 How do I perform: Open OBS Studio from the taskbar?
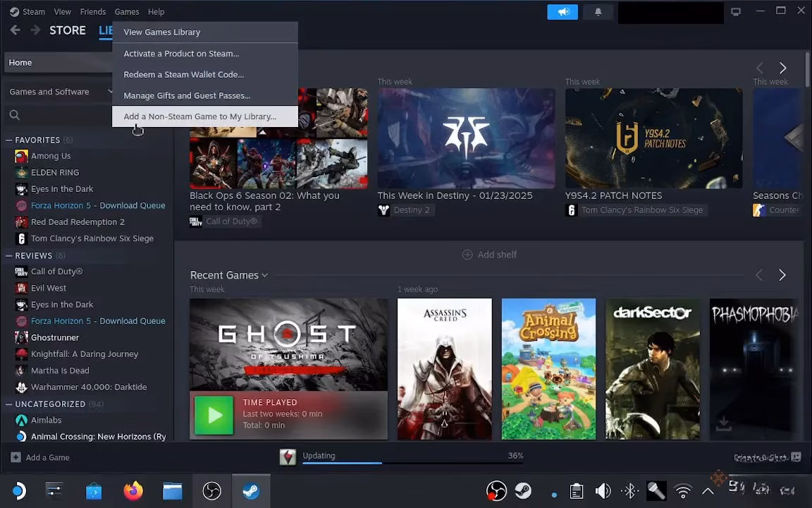tap(211, 490)
